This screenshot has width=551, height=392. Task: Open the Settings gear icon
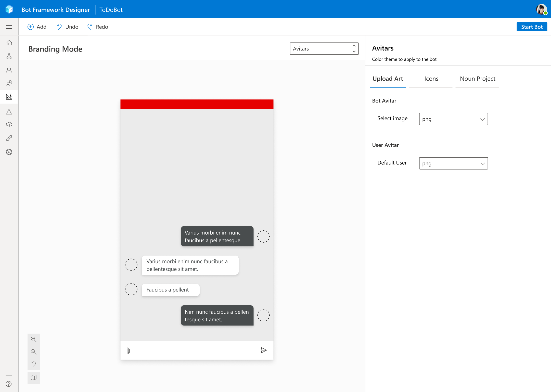pos(9,152)
